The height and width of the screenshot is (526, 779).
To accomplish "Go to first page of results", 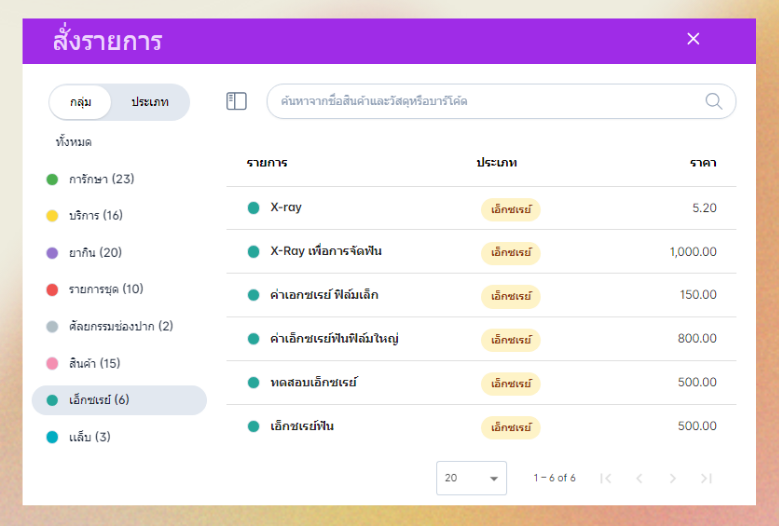I will 606,478.
